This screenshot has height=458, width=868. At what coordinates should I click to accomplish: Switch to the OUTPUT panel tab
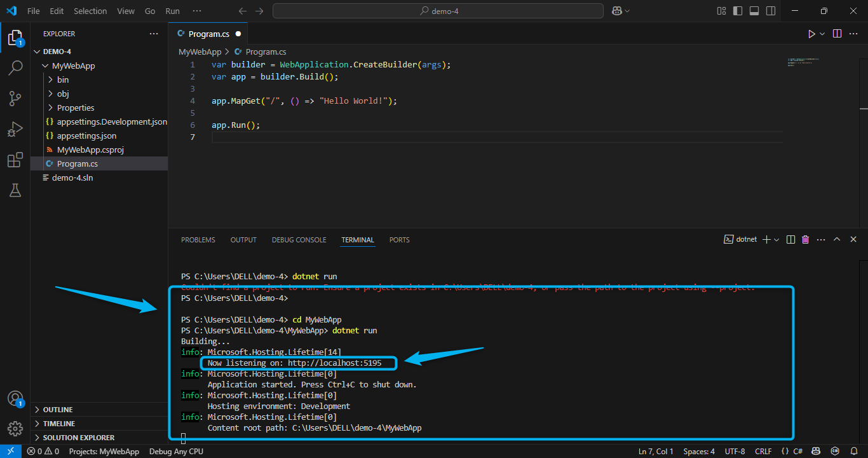point(243,240)
